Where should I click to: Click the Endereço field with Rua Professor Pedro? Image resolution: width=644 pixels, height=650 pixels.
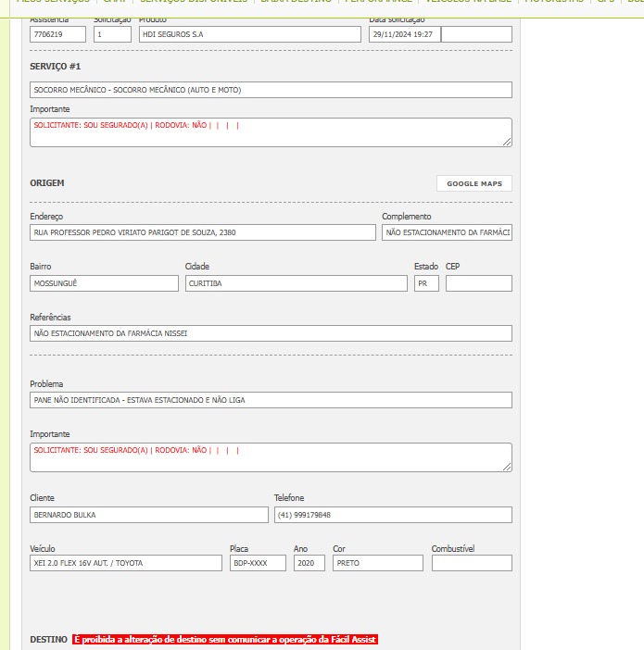203,232
